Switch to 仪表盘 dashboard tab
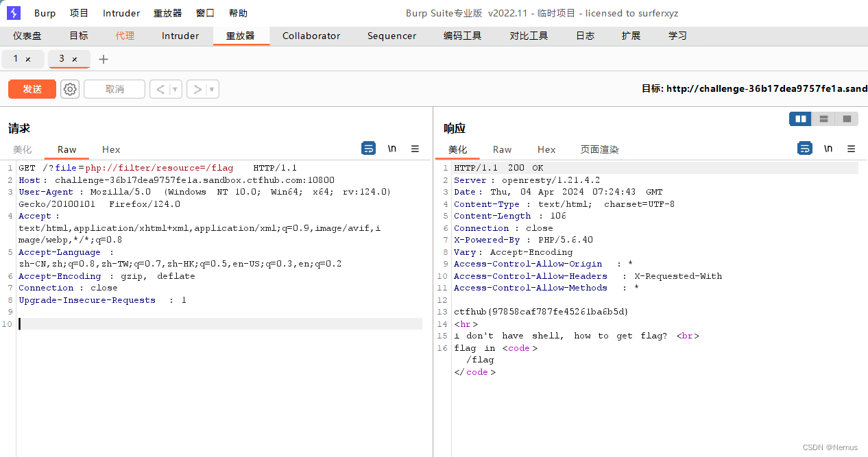Screen dimensions: 868x457 (27, 36)
